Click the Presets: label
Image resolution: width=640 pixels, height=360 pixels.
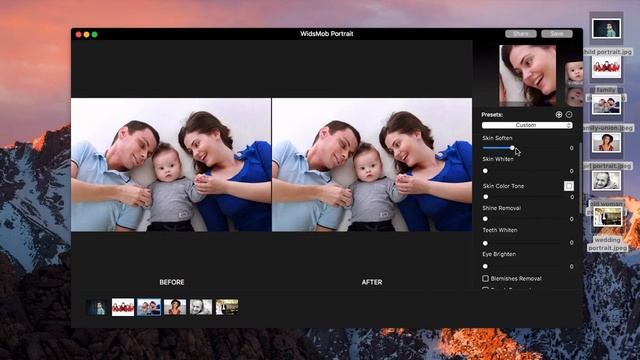click(492, 115)
